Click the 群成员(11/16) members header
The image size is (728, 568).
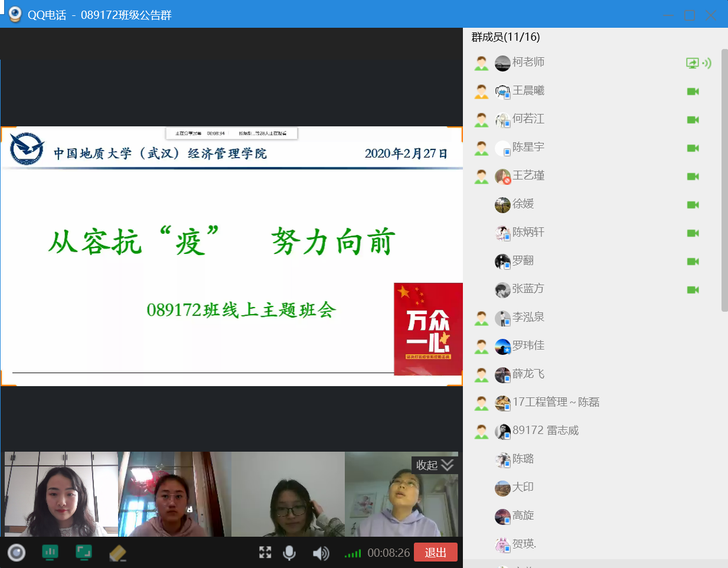pyautogui.click(x=505, y=37)
